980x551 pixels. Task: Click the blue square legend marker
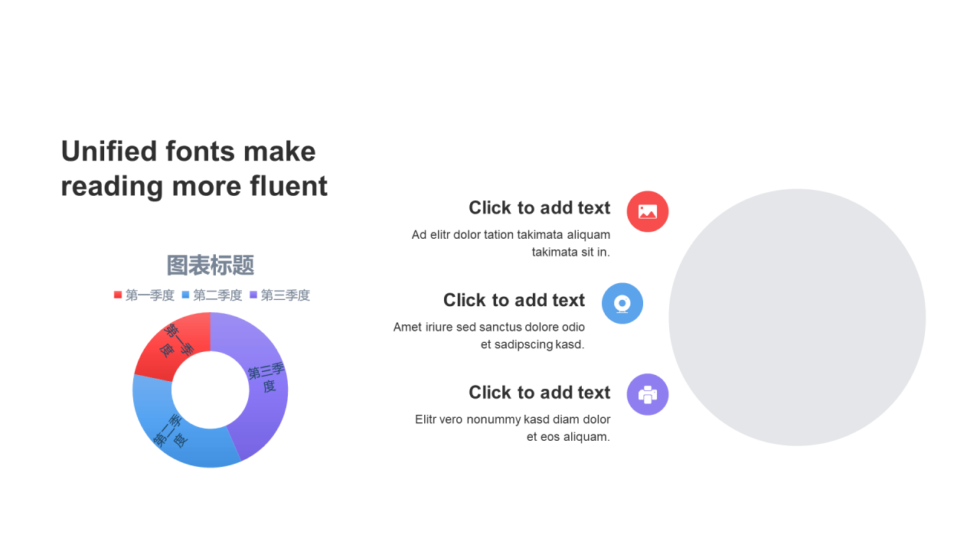185,295
